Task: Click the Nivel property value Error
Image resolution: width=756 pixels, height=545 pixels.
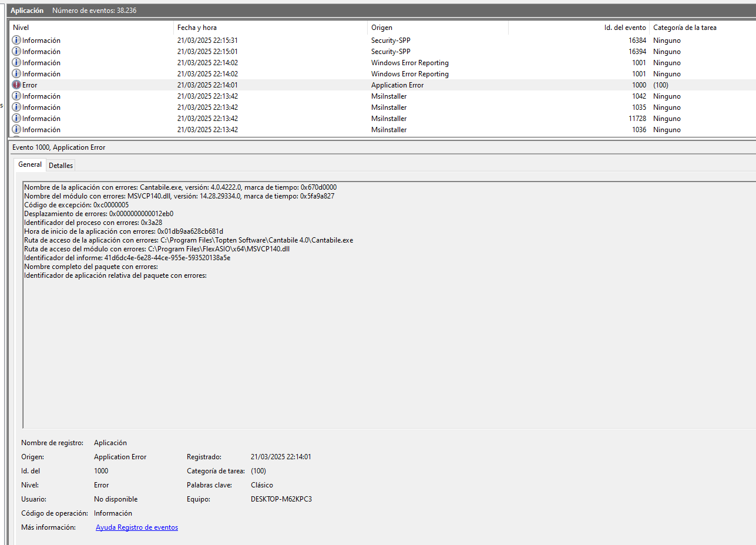Action: (102, 485)
